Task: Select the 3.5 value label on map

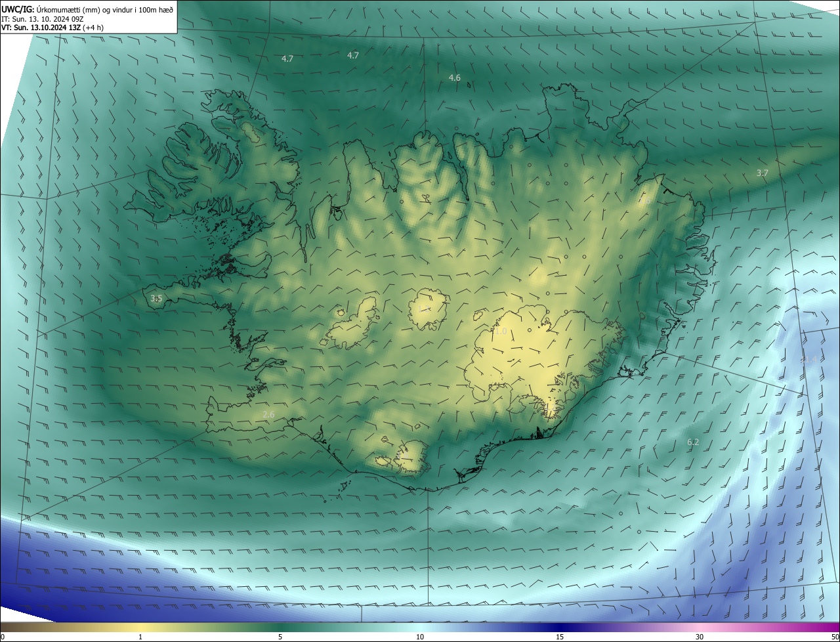Action: [156, 299]
